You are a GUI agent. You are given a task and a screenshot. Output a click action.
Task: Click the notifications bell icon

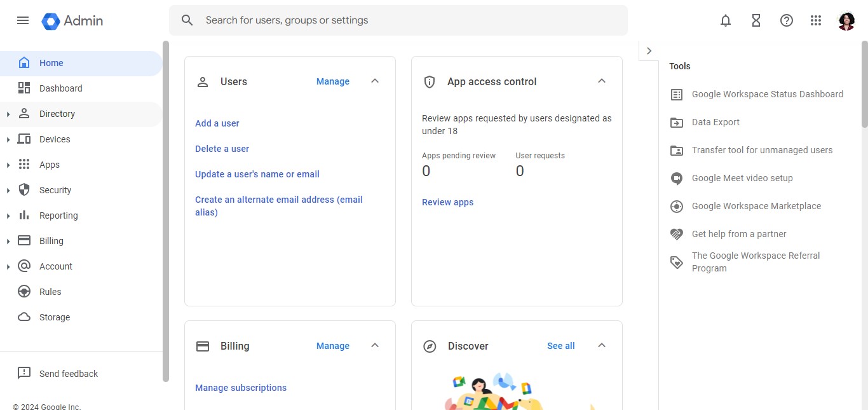(726, 20)
